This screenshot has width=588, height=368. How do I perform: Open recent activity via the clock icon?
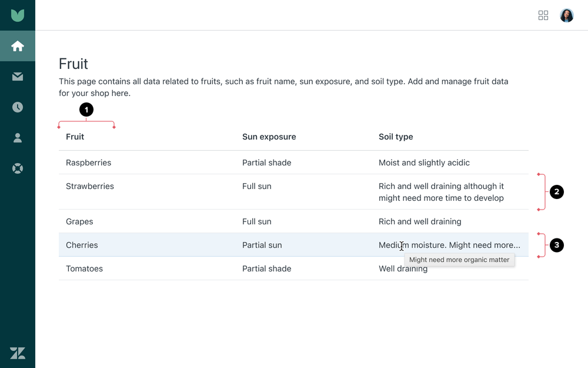[18, 107]
